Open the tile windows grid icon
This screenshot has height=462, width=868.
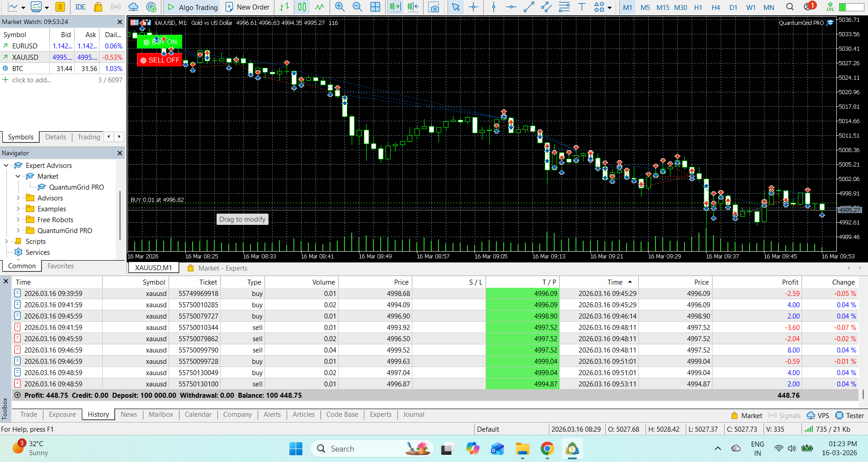(x=375, y=7)
